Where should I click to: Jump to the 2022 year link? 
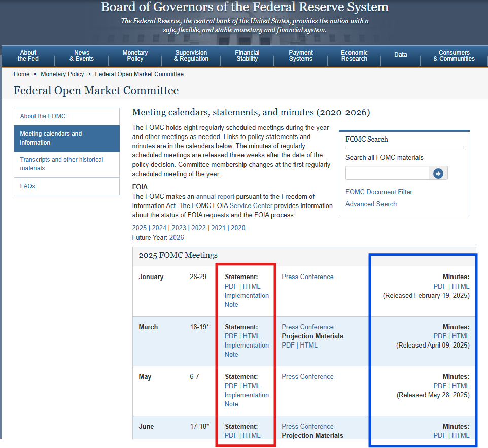(198, 228)
